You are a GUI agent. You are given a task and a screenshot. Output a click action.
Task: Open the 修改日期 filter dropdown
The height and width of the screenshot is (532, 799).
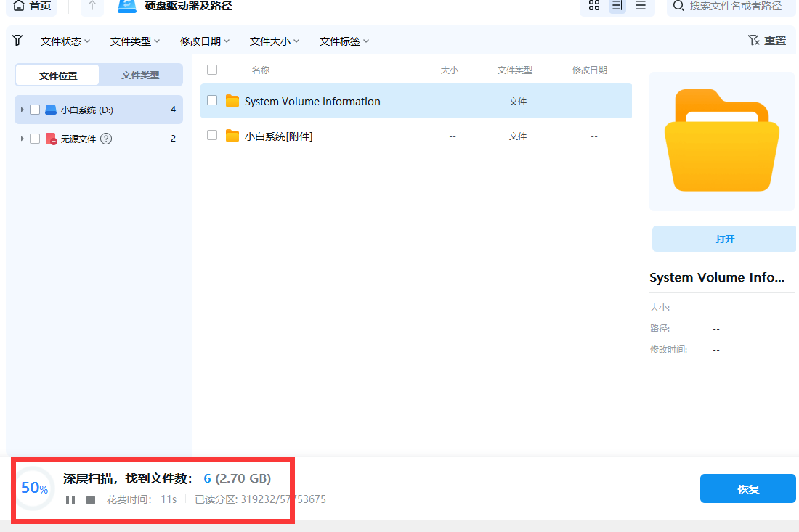(204, 41)
